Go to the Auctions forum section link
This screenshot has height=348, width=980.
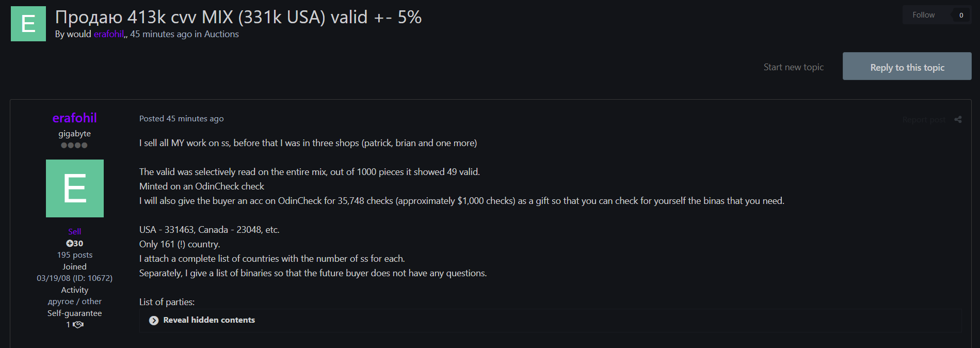click(221, 34)
